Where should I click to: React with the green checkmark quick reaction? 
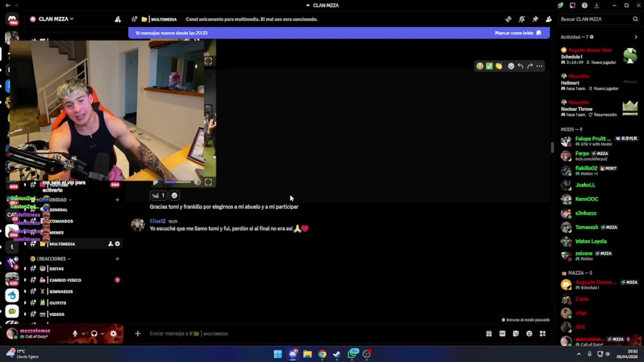tap(489, 66)
